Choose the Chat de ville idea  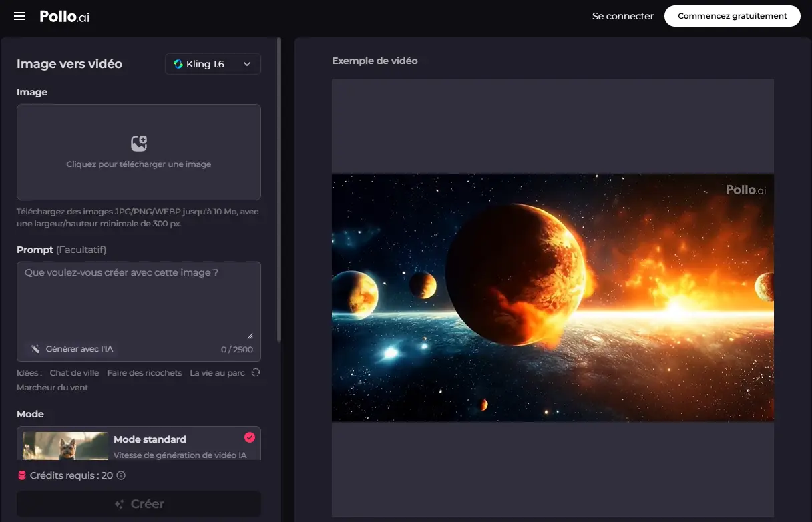point(75,373)
